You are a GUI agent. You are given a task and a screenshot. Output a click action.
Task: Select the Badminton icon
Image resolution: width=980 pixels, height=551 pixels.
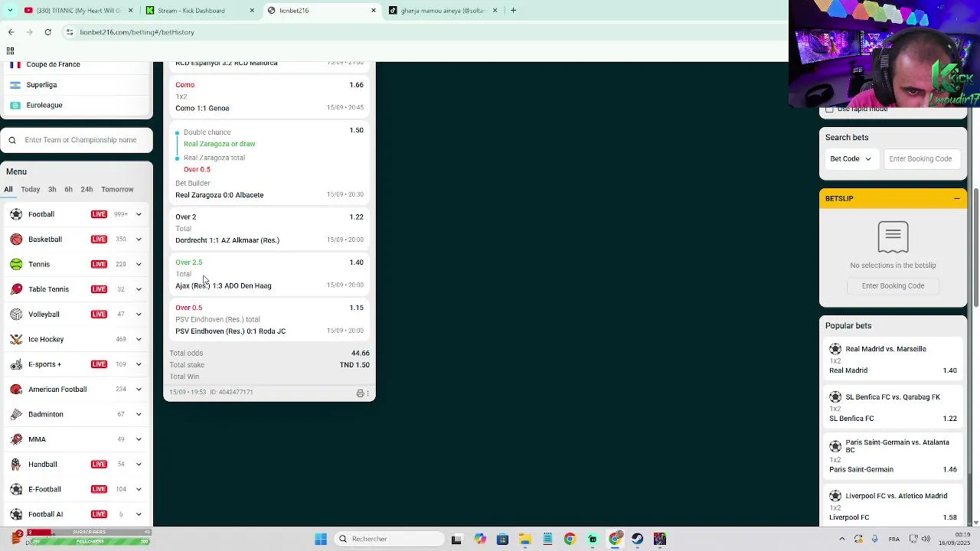pyautogui.click(x=16, y=414)
